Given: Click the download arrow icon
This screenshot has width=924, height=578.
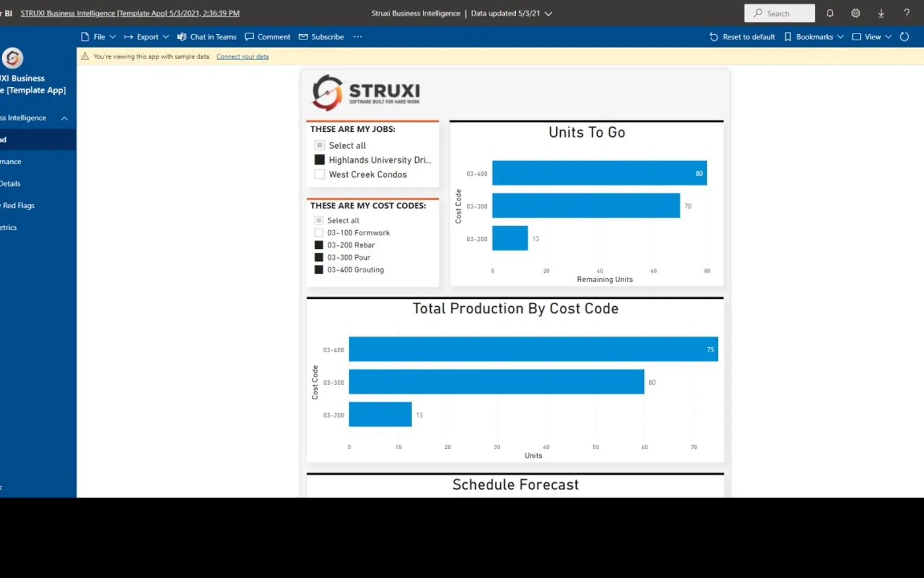Looking at the screenshot, I should click(x=881, y=13).
